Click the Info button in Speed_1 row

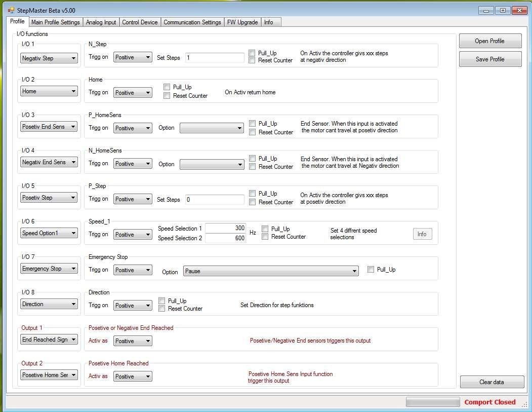[x=422, y=234]
